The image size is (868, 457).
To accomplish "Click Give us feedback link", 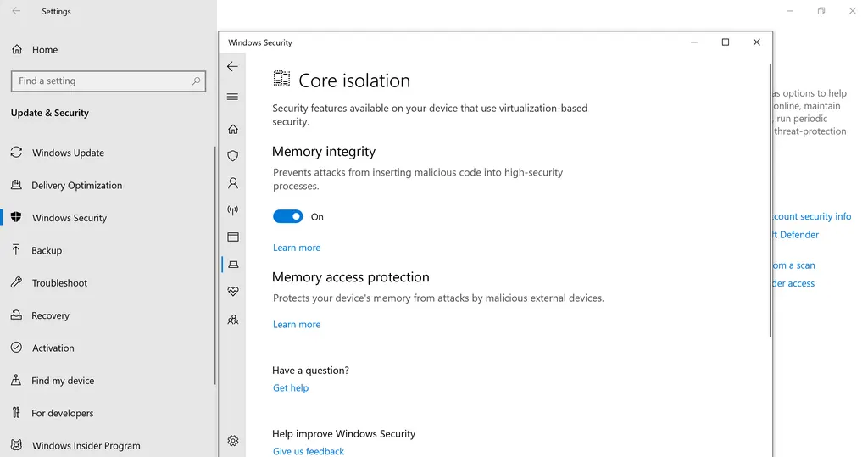I will click(x=309, y=451).
